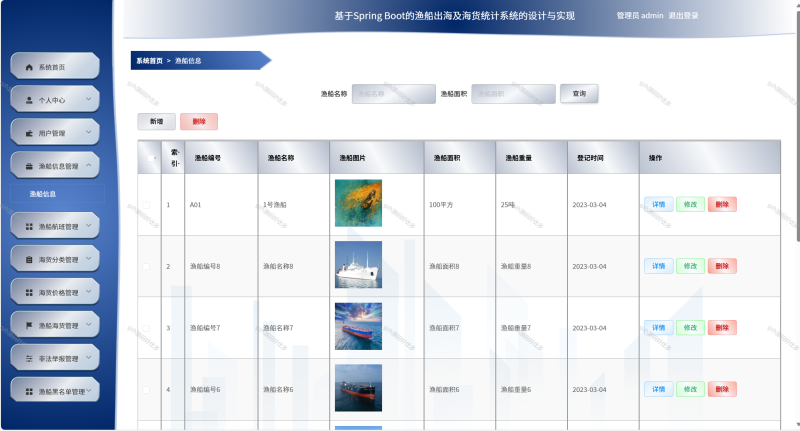Click the home icon beside 系统首页
Viewport: 800px width, 431px height.
(x=29, y=67)
